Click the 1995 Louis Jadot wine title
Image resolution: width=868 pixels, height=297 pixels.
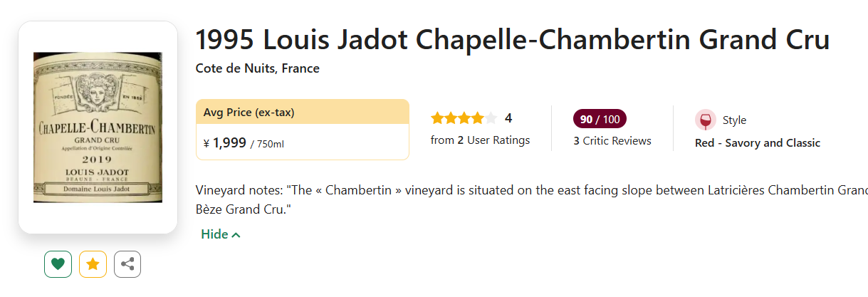tap(513, 40)
